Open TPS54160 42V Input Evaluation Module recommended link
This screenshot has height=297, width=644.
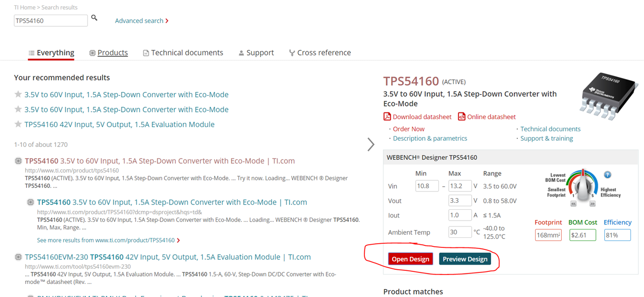tap(119, 124)
